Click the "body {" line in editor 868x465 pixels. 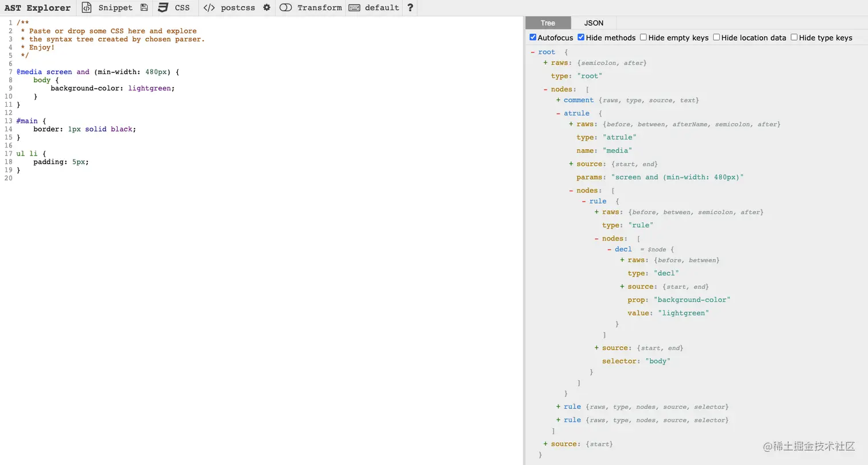46,80
